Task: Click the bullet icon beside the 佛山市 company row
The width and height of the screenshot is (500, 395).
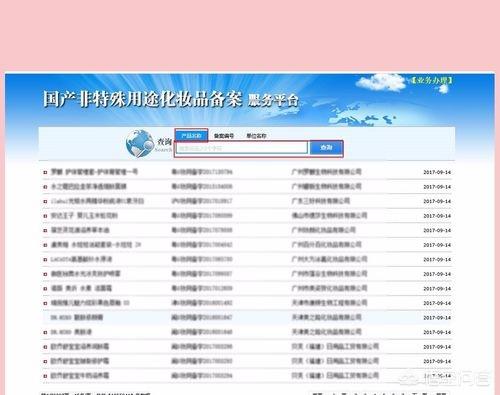Action: pos(45,216)
